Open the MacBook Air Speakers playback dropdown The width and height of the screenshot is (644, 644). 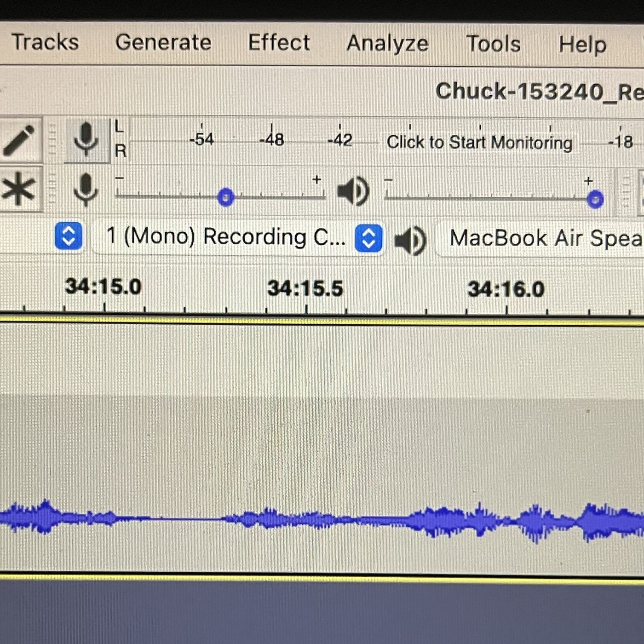[x=540, y=239]
